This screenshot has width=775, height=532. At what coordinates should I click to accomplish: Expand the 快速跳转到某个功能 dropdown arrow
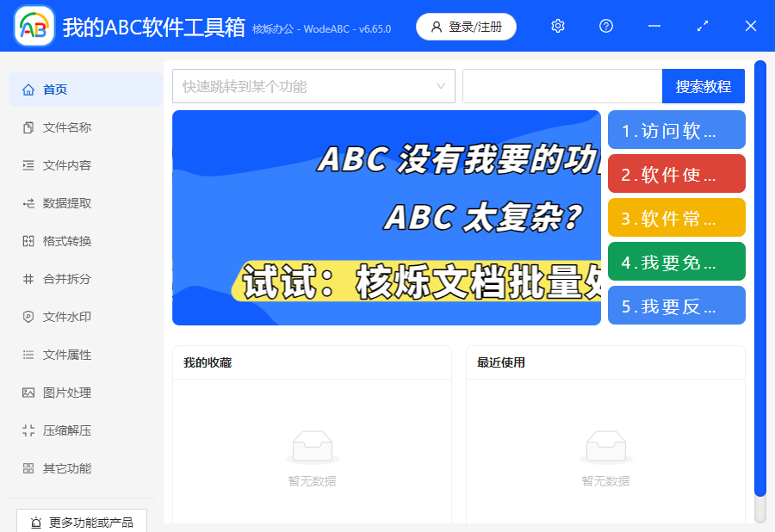point(440,86)
